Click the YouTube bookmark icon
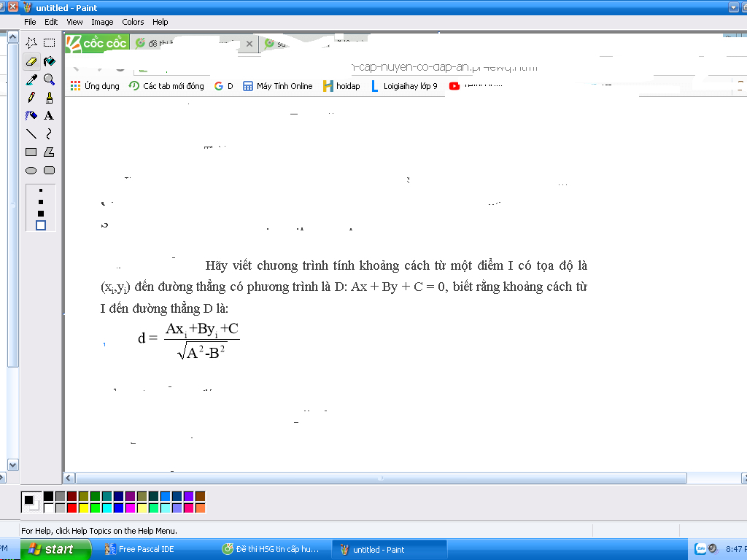 454,86
